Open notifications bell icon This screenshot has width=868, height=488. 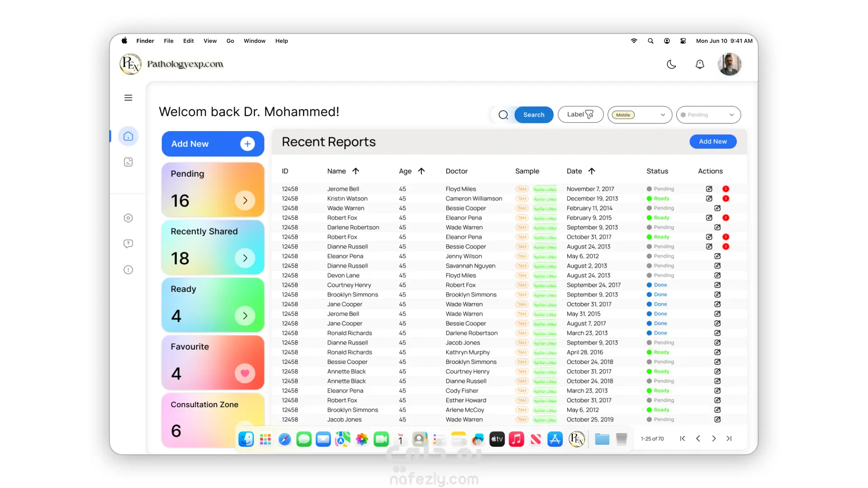tap(699, 65)
